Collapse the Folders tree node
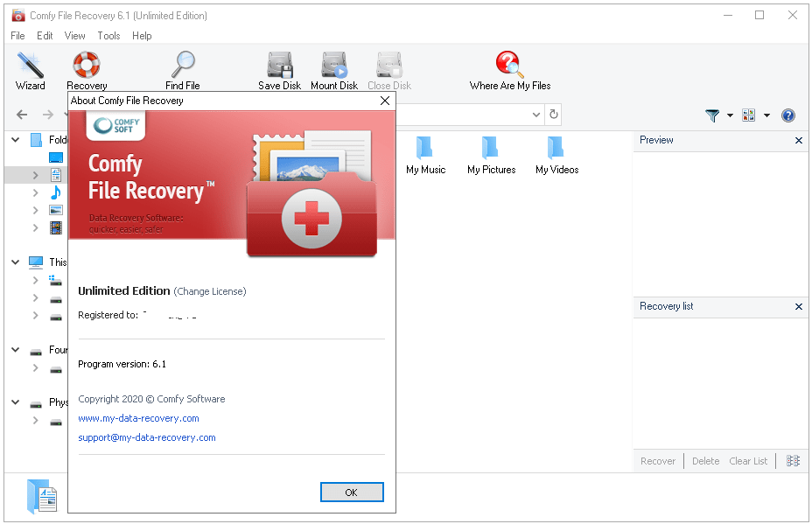 (x=16, y=140)
